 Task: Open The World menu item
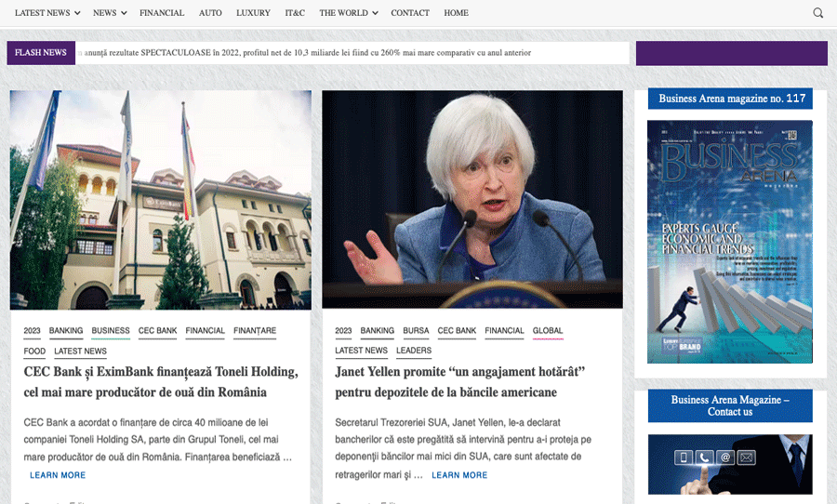[x=344, y=13]
